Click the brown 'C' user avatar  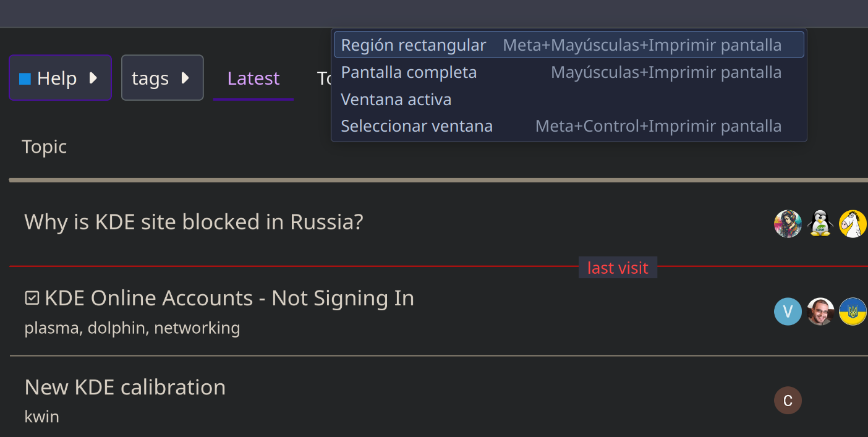(x=788, y=401)
